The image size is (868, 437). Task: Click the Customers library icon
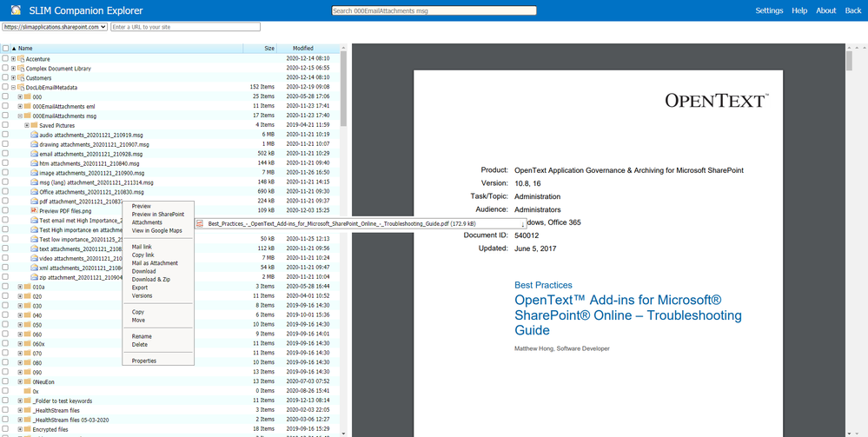pyautogui.click(x=21, y=78)
